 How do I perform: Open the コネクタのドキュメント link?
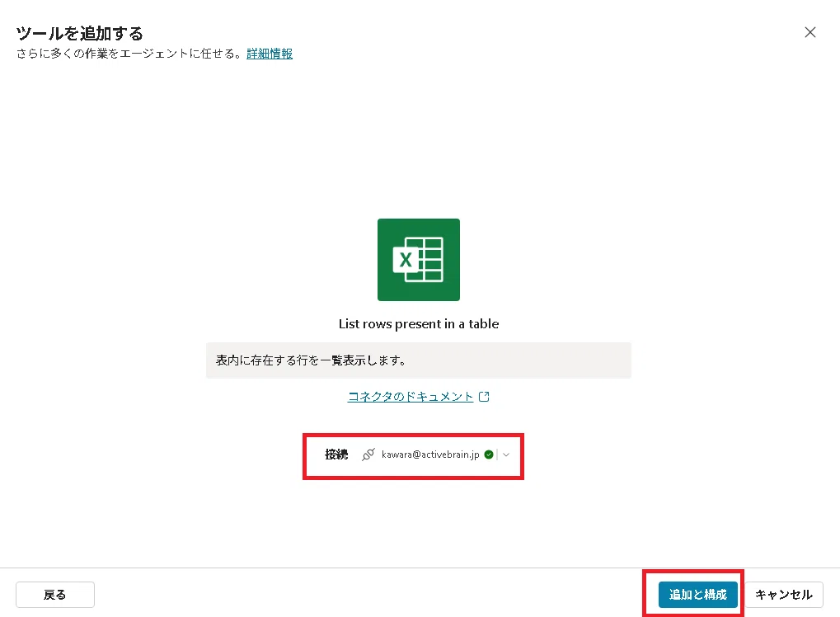click(411, 397)
